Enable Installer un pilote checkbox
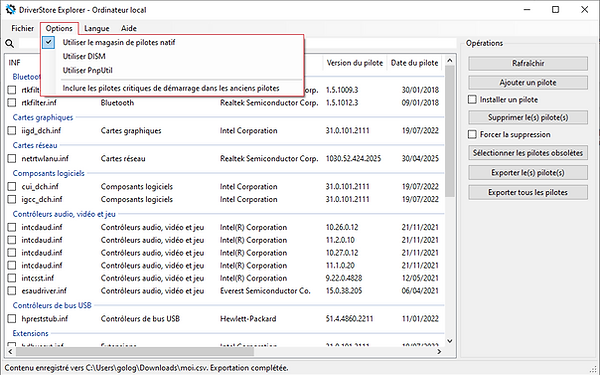Viewport: 600px width, 375px height. pos(473,99)
